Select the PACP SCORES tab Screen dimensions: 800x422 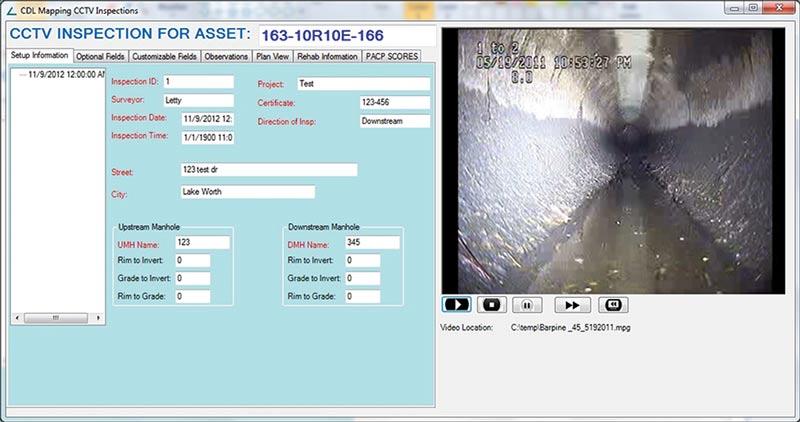click(390, 56)
